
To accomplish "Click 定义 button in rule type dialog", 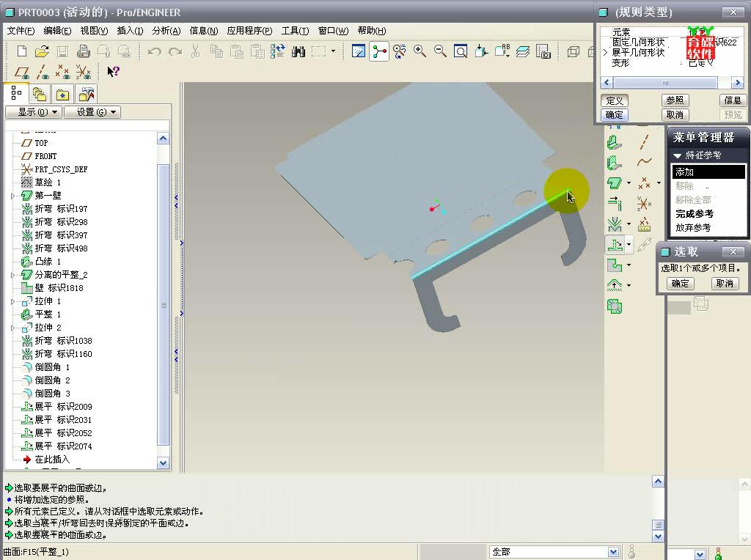I will [615, 100].
